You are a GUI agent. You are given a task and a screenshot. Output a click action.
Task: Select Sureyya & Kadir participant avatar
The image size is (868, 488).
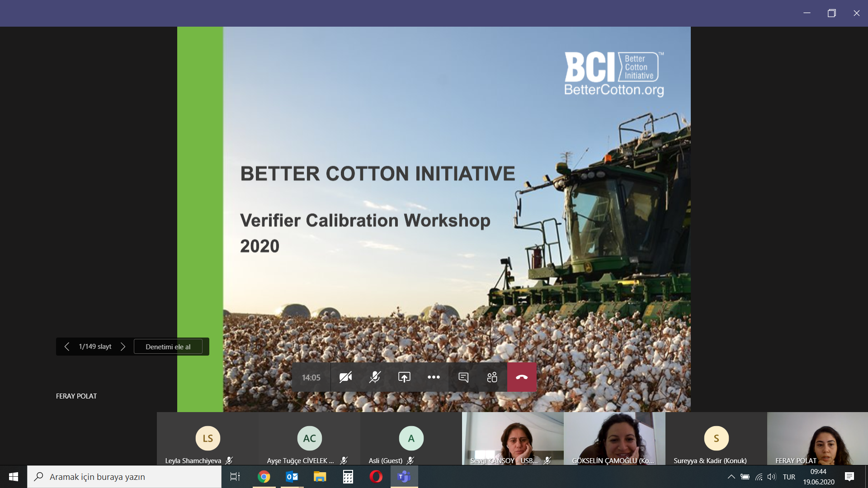[x=716, y=438]
